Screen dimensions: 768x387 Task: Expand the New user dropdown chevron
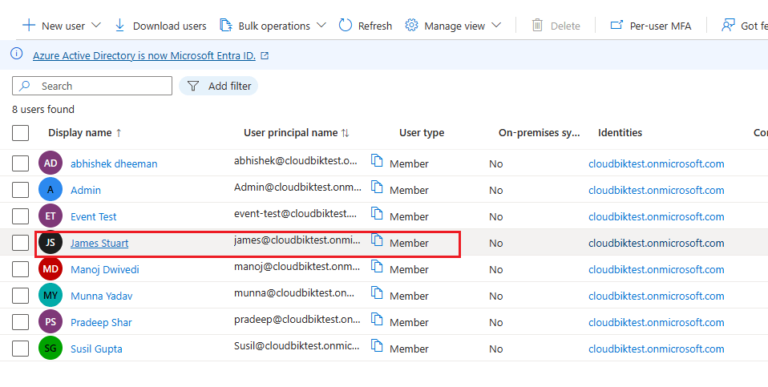click(96, 25)
